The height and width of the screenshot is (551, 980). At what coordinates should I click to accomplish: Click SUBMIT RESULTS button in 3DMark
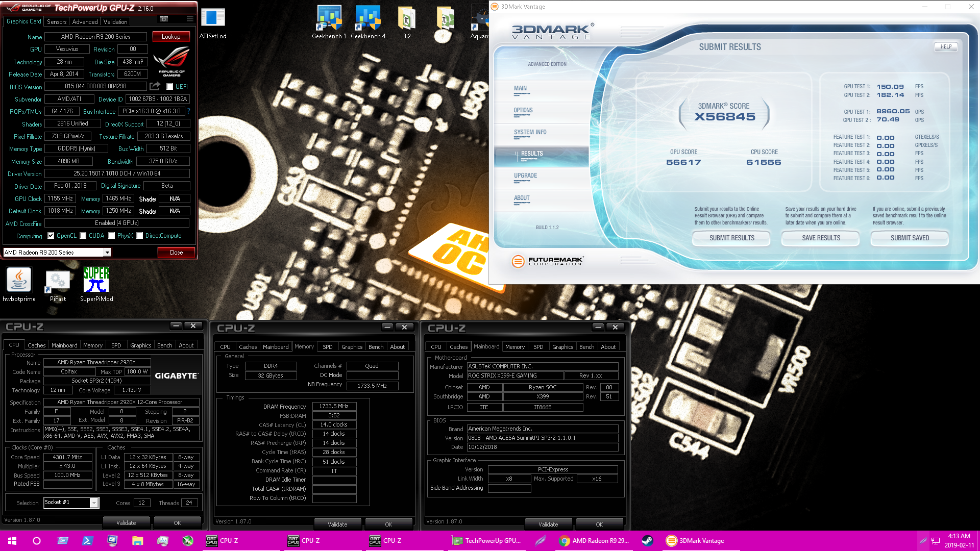(x=731, y=238)
